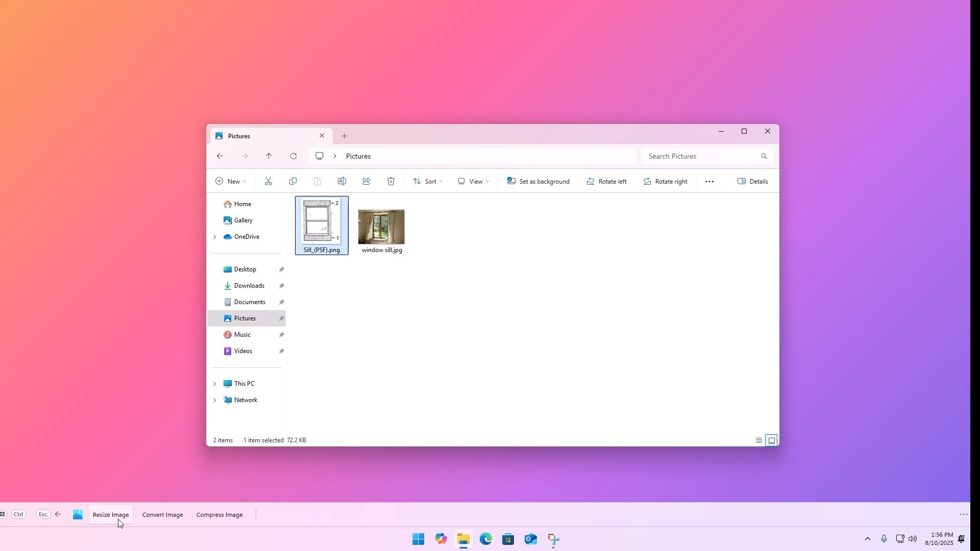Show hidden icons tray chevron
The width and height of the screenshot is (980, 551).
[868, 539]
